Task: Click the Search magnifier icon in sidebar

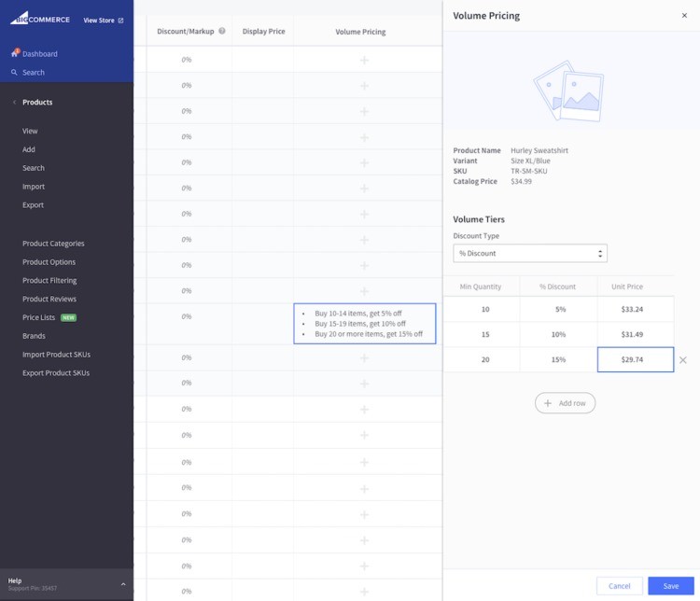Action: pos(15,72)
